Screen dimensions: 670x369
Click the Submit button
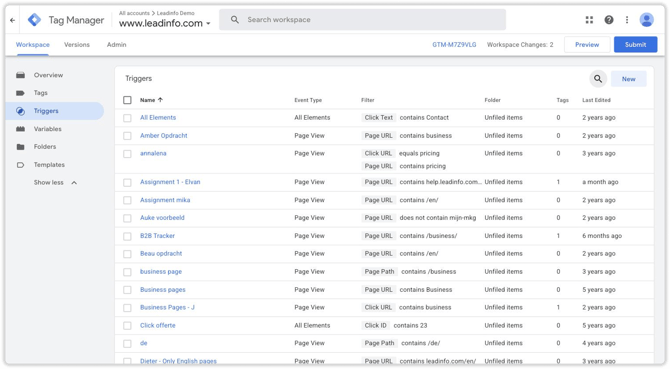[x=635, y=44]
